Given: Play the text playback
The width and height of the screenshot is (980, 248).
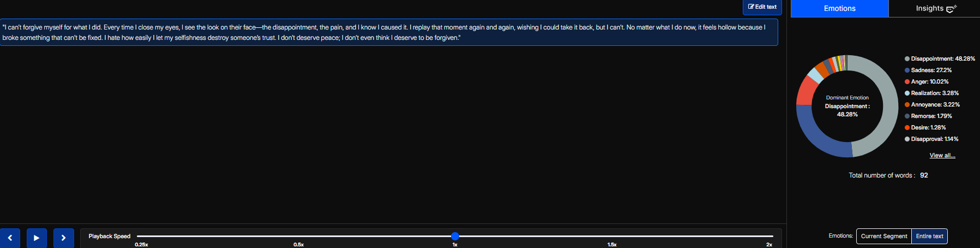Looking at the screenshot, I should 37,238.
